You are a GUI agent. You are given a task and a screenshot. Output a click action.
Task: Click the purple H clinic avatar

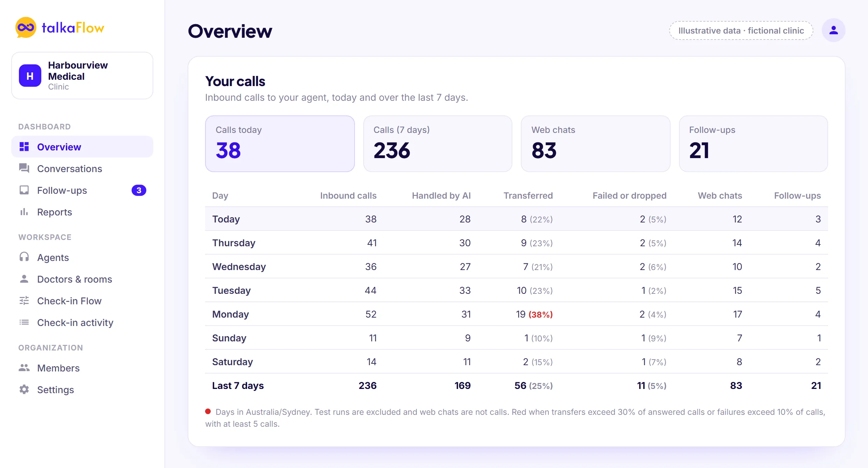[x=30, y=76]
